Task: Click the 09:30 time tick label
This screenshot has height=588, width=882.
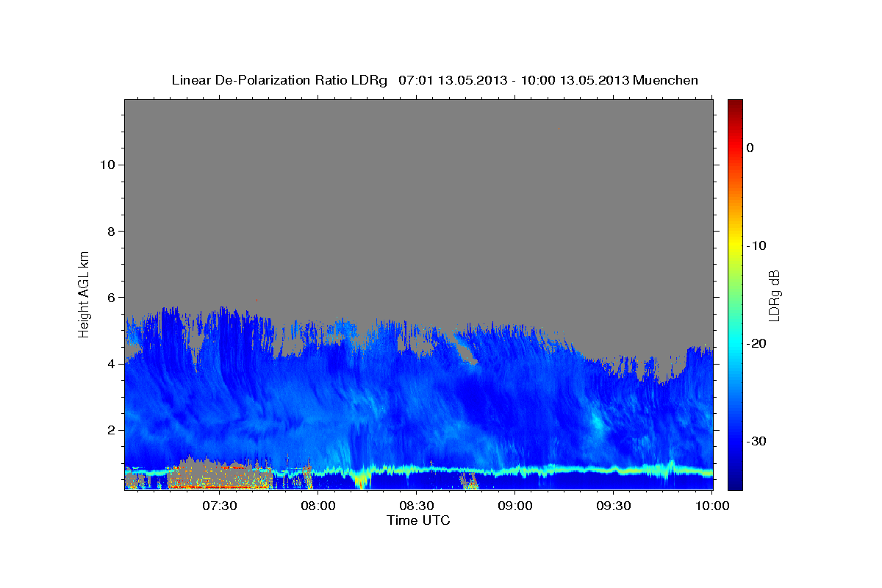Action: point(613,506)
